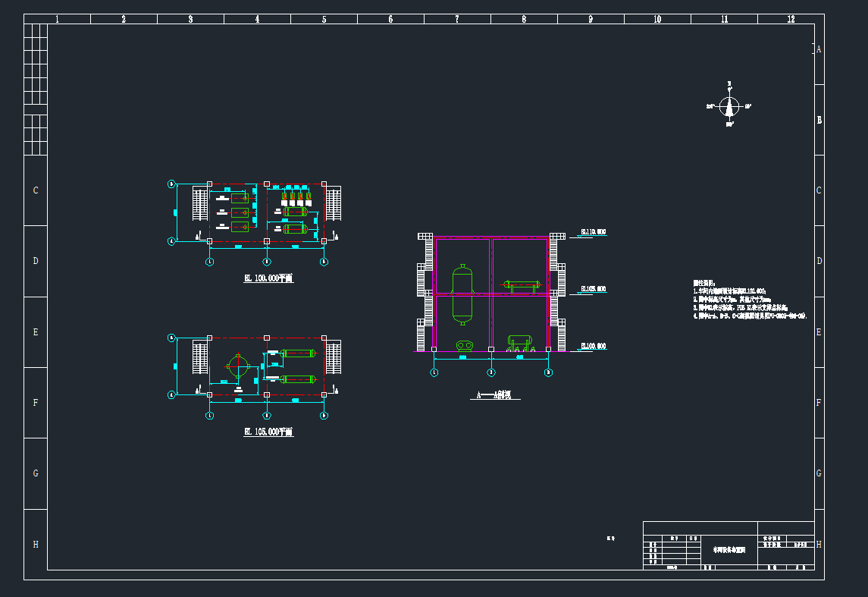This screenshot has height=597, width=868.
Task: Click row zone G on the right border
Action: (x=819, y=473)
